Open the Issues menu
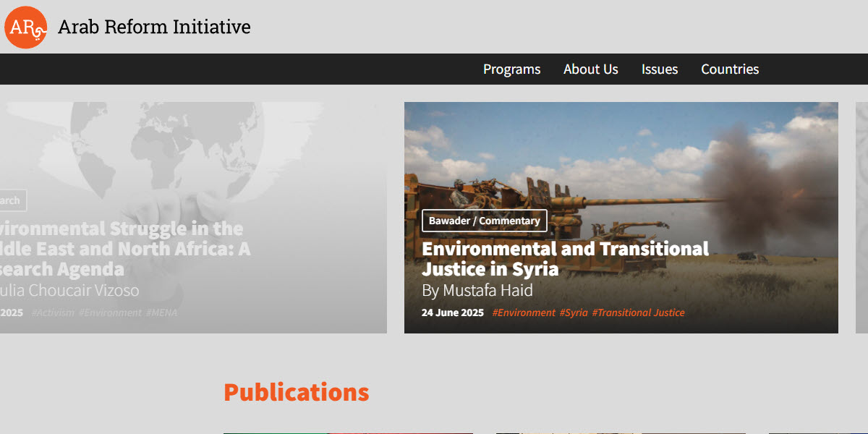Image resolution: width=868 pixels, height=434 pixels. point(659,69)
